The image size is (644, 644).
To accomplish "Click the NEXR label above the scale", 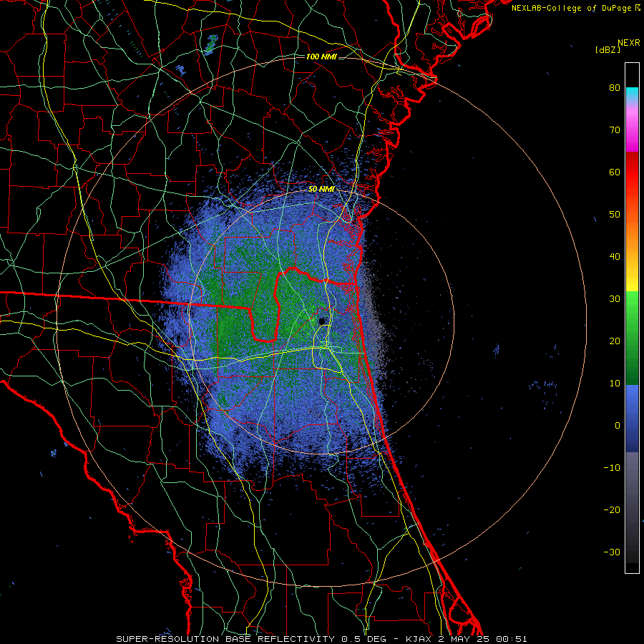I will [628, 43].
